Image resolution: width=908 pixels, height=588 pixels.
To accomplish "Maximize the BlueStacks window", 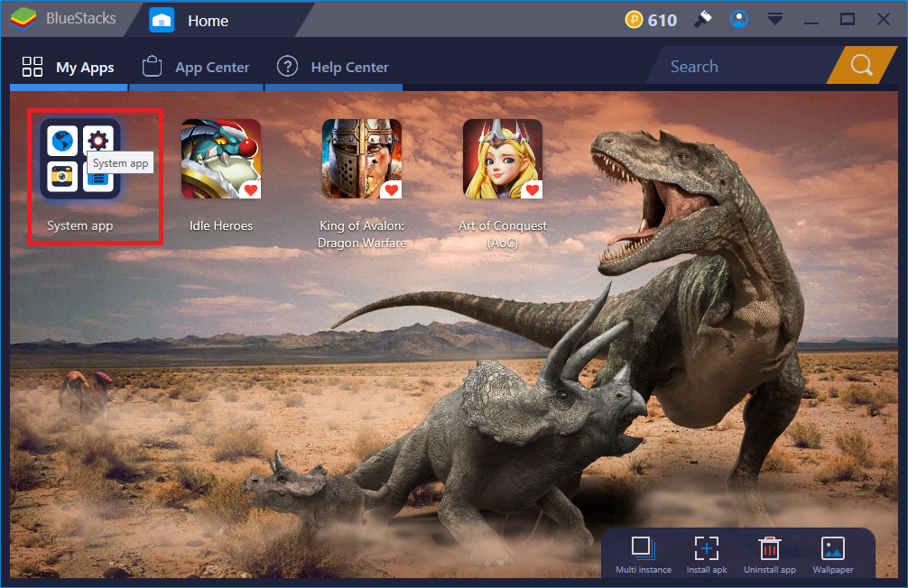I will 848,19.
